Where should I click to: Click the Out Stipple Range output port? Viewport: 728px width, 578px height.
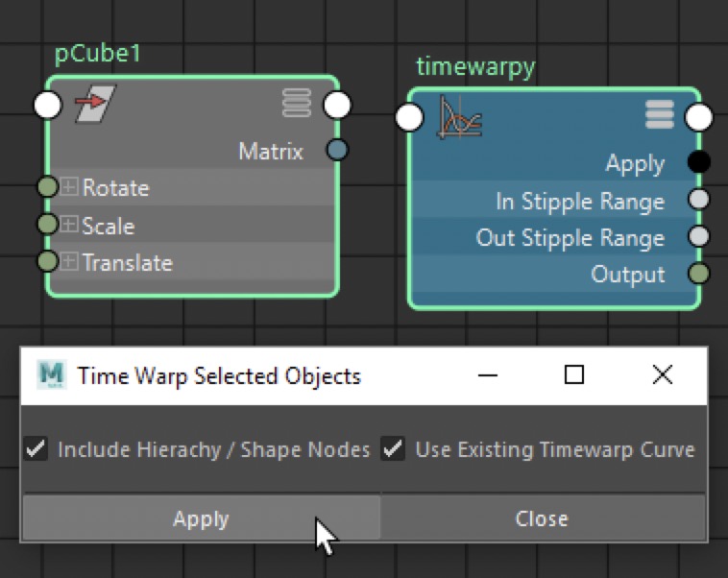pos(699,236)
